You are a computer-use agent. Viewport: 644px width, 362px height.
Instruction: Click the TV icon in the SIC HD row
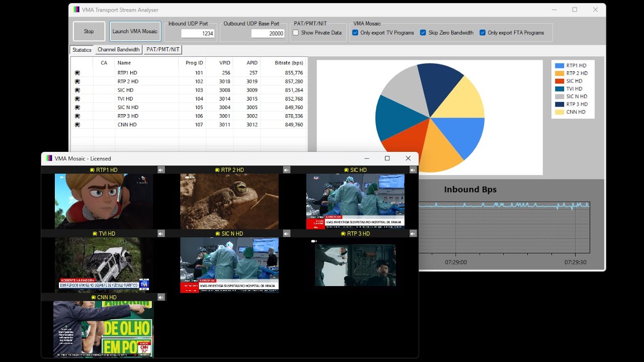click(x=77, y=90)
